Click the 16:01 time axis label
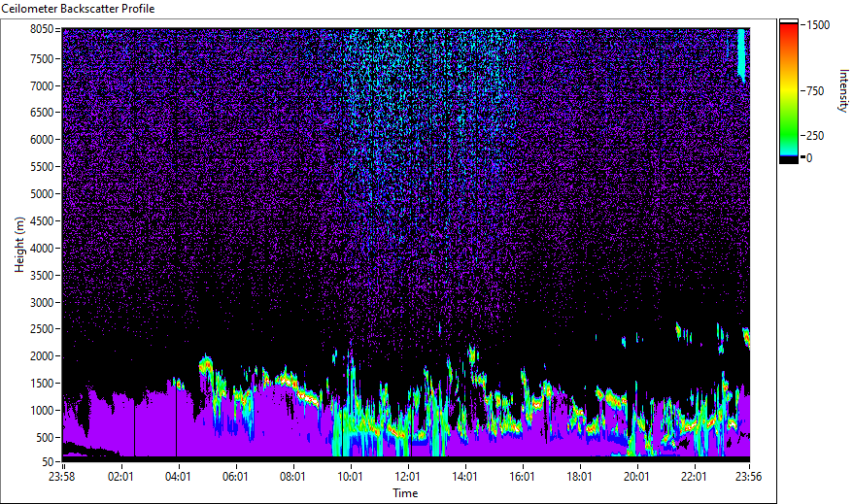 coord(523,477)
